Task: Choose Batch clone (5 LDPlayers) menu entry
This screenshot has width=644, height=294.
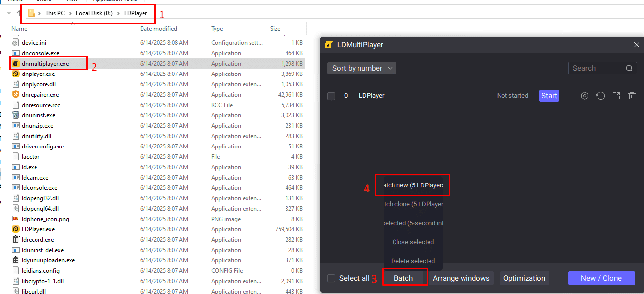Action: pyautogui.click(x=413, y=204)
